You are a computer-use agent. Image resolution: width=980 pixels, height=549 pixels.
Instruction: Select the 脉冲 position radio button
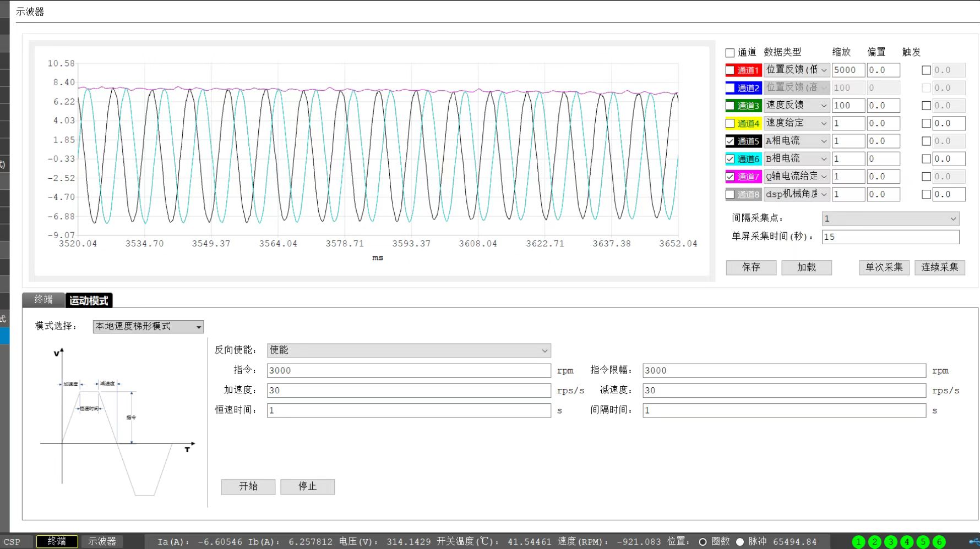pos(740,542)
